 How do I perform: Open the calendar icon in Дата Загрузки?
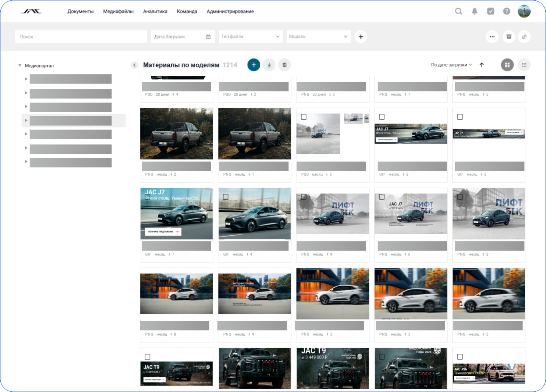click(x=208, y=37)
